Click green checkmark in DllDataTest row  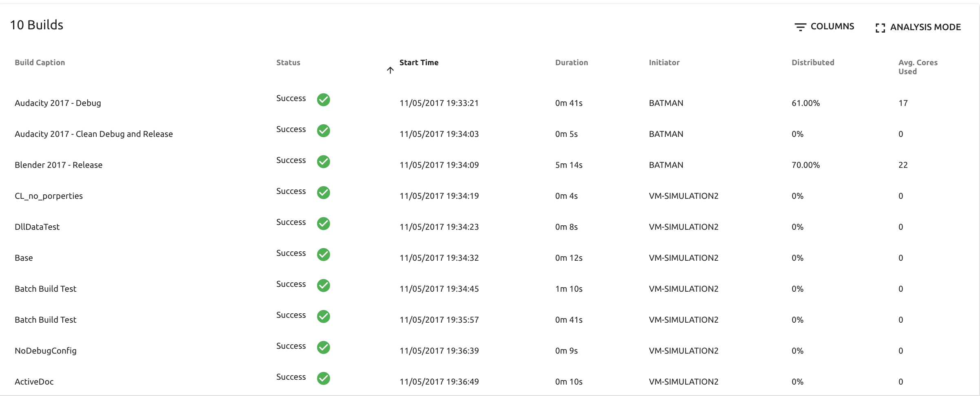pos(323,223)
